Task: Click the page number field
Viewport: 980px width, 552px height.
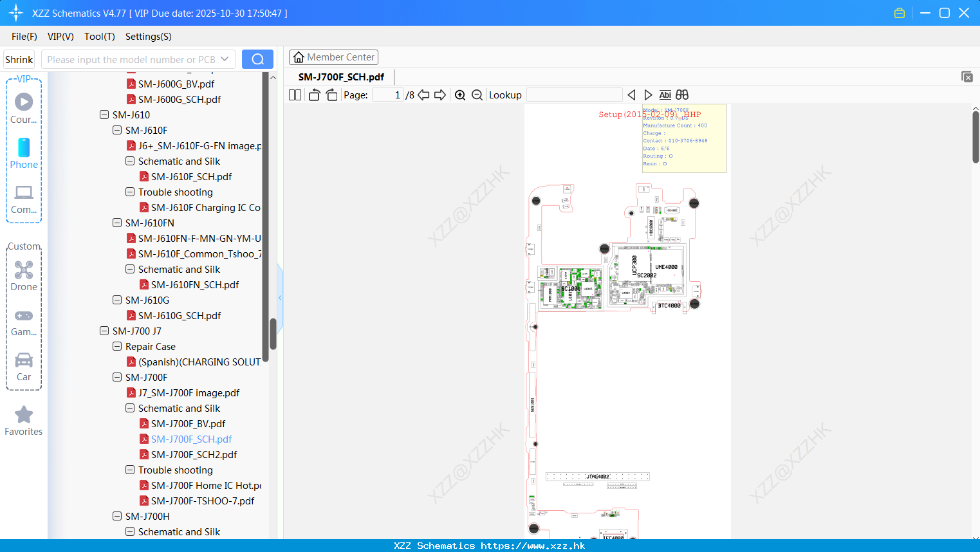Action: coord(388,95)
